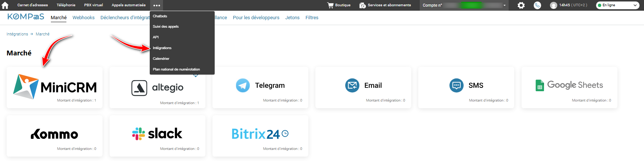Click the Email envelope icon
The image size is (644, 161).
pos(352,85)
